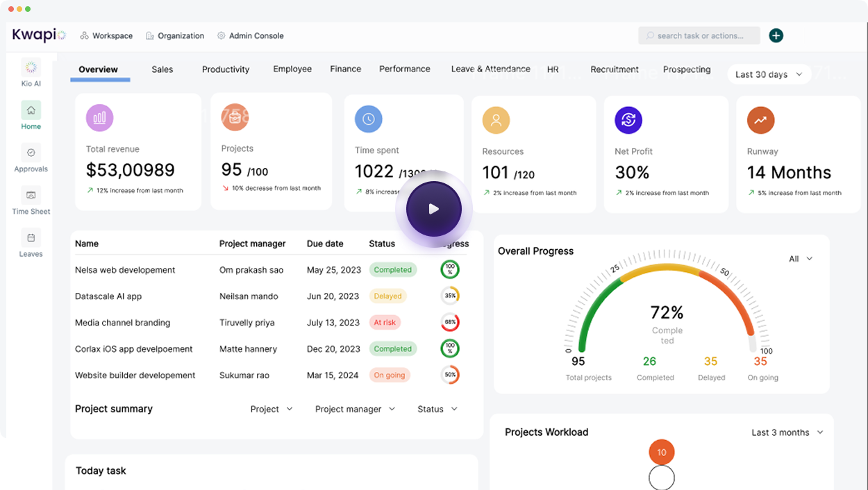The image size is (868, 490).
Task: Click the Total revenue chart icon
Action: (x=99, y=117)
